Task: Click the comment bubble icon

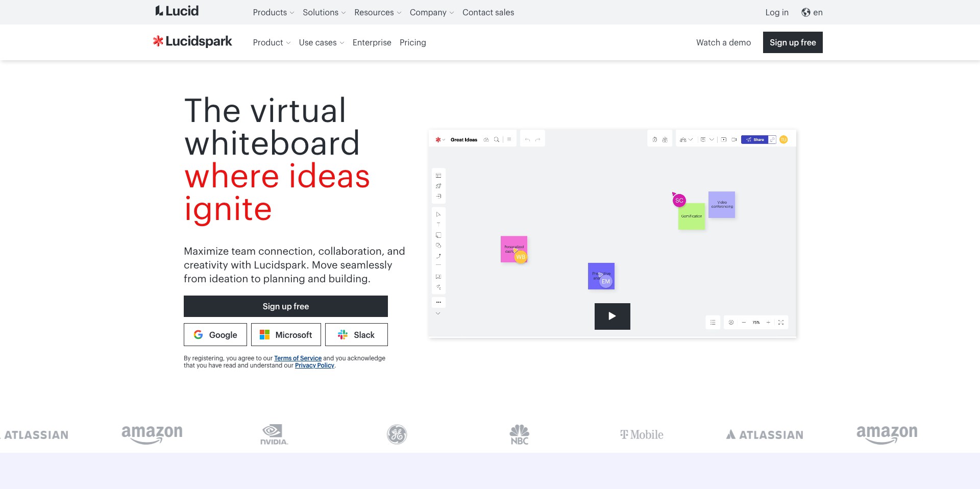Action: point(703,139)
